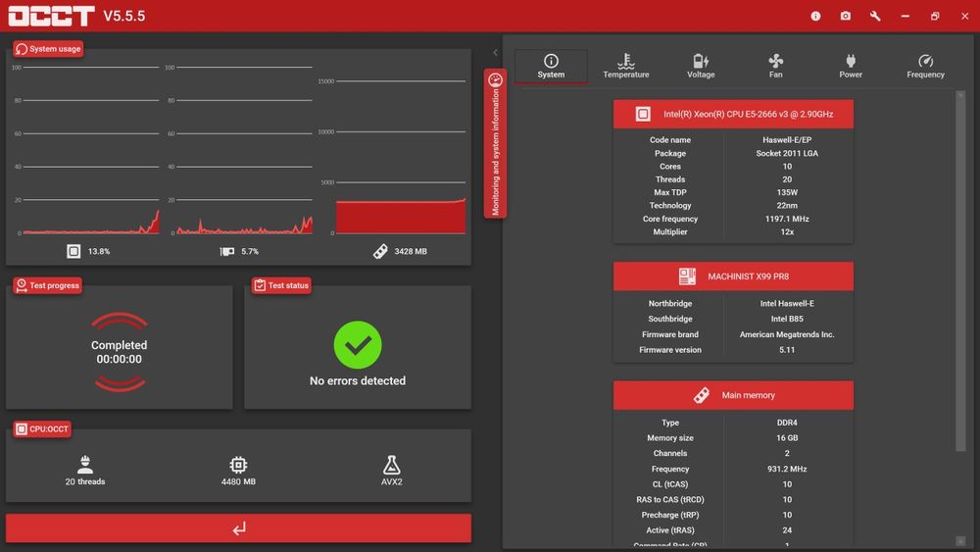This screenshot has height=552, width=980.
Task: Click the 22nm Technology value
Action: [x=787, y=206]
